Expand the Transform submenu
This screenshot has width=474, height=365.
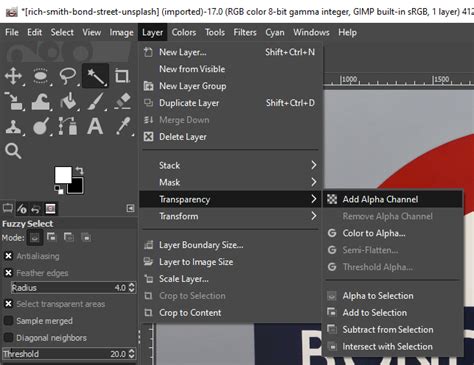click(x=230, y=216)
